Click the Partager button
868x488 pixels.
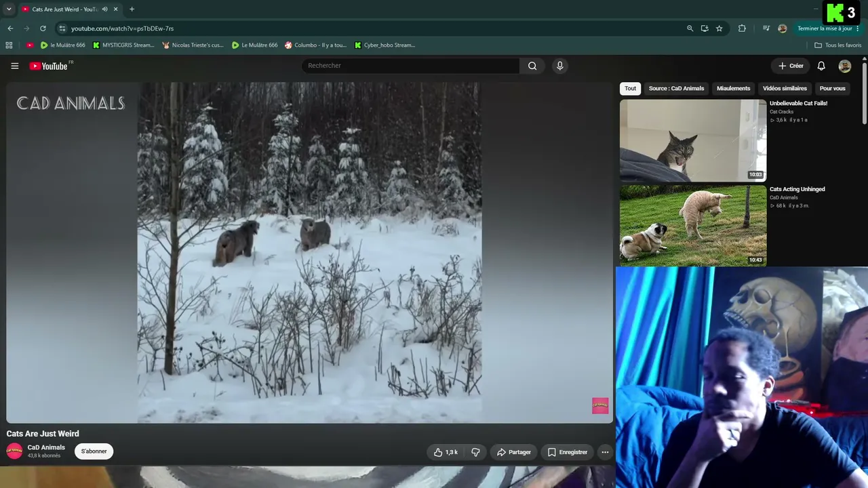click(x=513, y=452)
